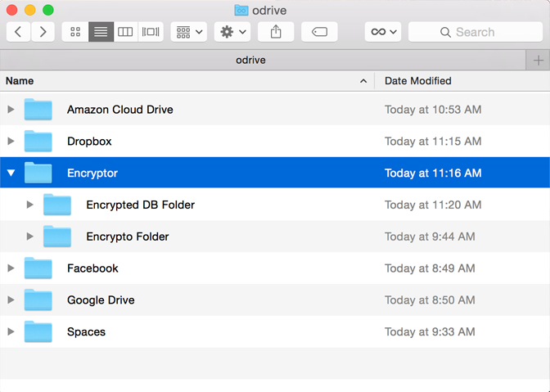The height and width of the screenshot is (392, 550).
Task: Switch to Cover Flow view
Action: pos(151,32)
